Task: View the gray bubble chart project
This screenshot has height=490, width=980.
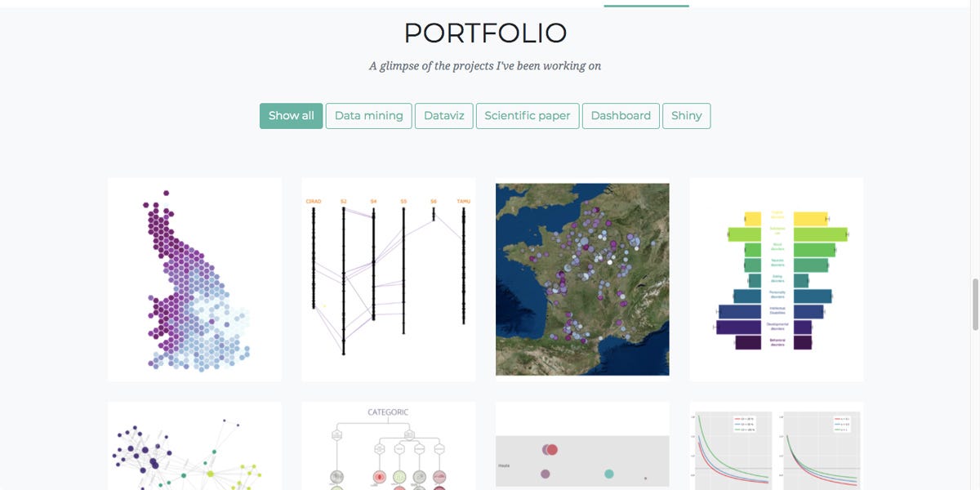Action: click(x=581, y=449)
